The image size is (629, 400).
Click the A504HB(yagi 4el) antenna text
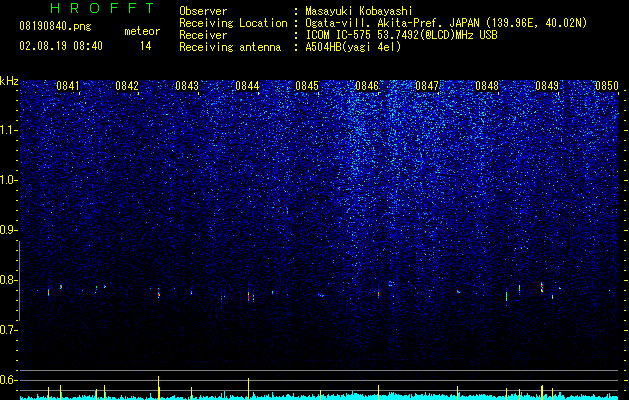tap(353, 47)
